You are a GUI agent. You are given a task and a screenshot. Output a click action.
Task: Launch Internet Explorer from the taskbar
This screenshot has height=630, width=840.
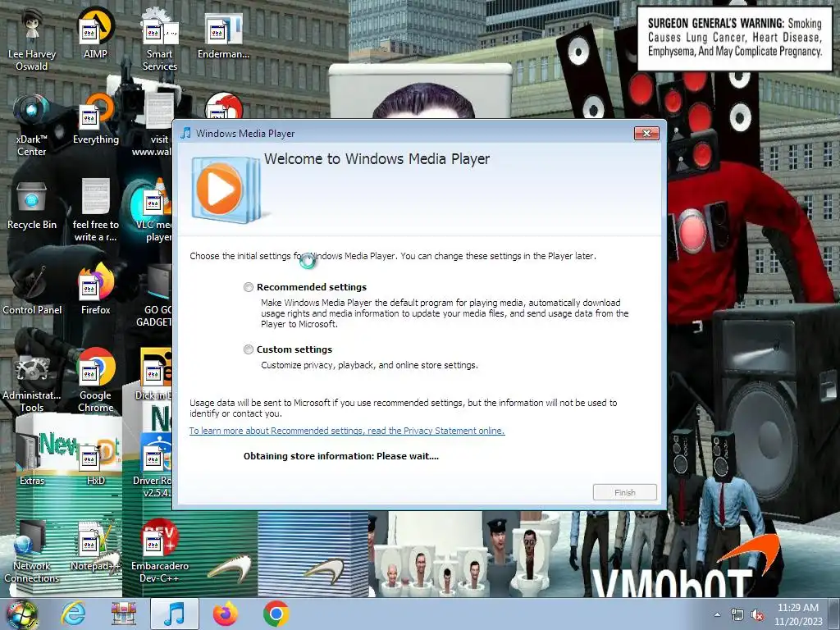pyautogui.click(x=72, y=614)
